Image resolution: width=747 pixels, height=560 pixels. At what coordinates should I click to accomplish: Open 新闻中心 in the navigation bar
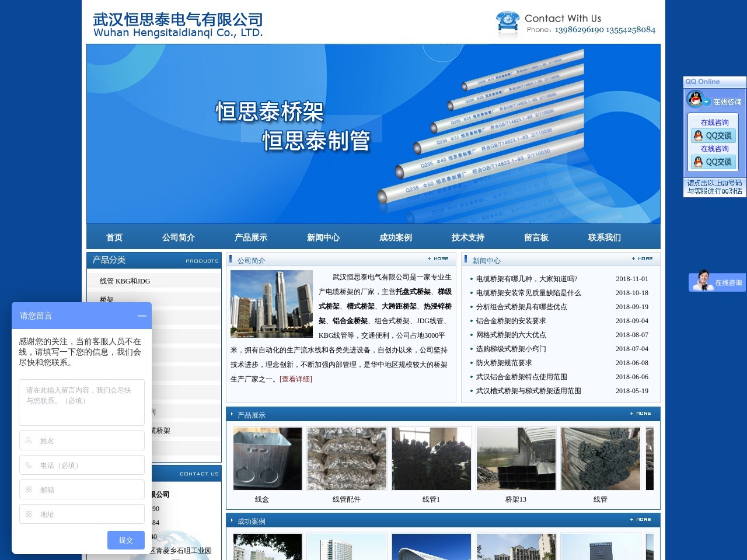tap(323, 237)
